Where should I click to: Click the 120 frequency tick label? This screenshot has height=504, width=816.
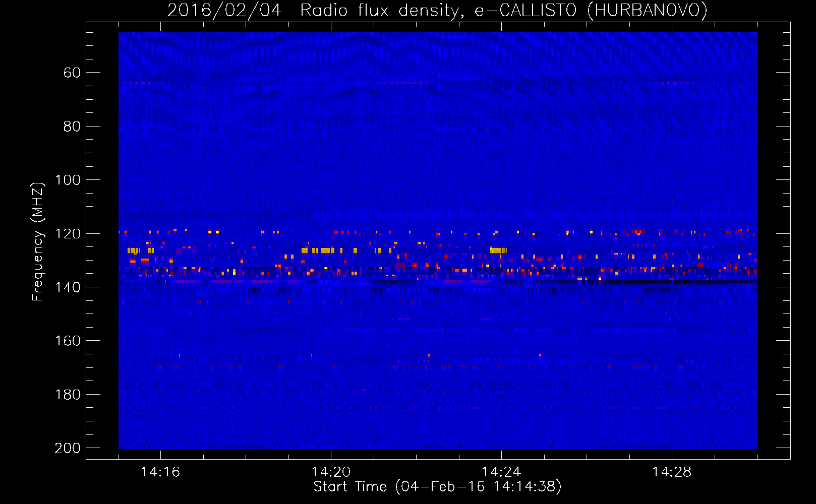68,234
